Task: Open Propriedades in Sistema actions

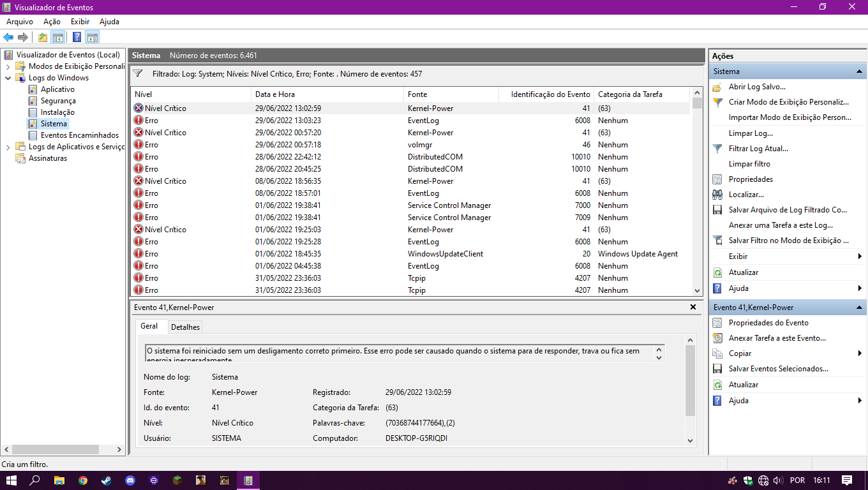Action: (751, 179)
